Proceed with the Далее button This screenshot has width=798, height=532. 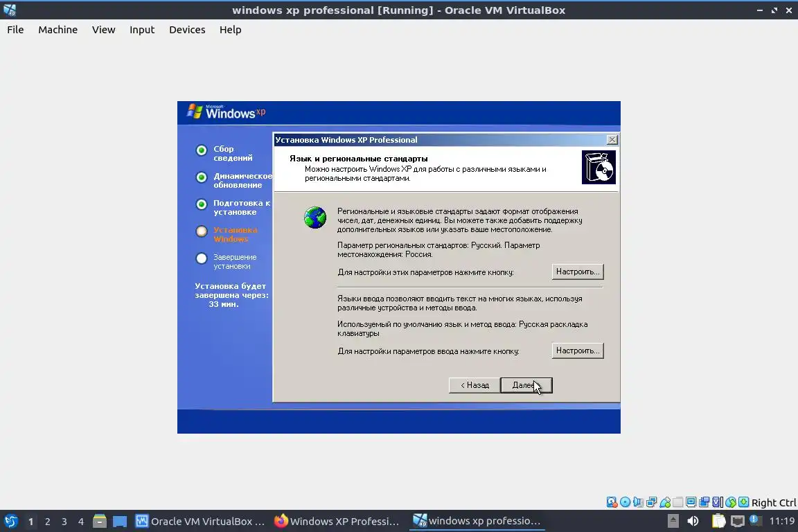[x=526, y=385]
